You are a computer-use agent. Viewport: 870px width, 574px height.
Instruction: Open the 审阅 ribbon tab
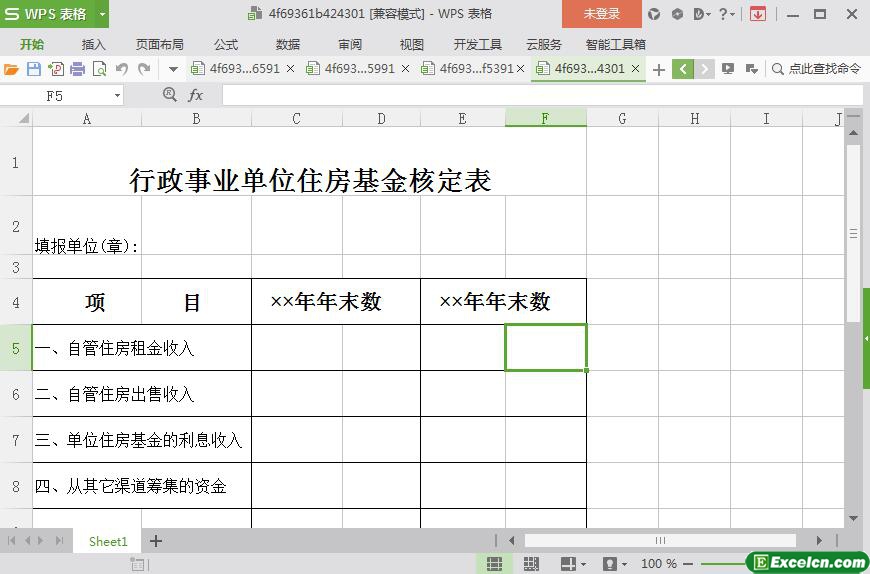(350, 44)
